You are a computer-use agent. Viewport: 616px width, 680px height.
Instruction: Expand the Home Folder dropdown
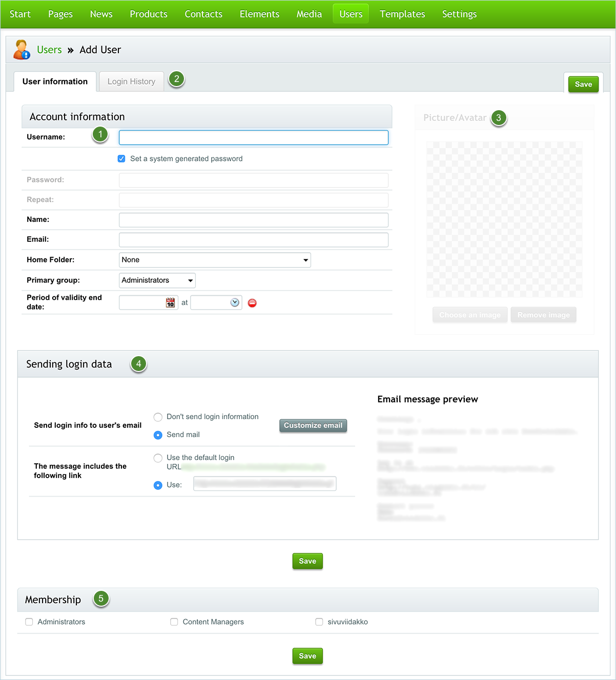pyautogui.click(x=215, y=260)
